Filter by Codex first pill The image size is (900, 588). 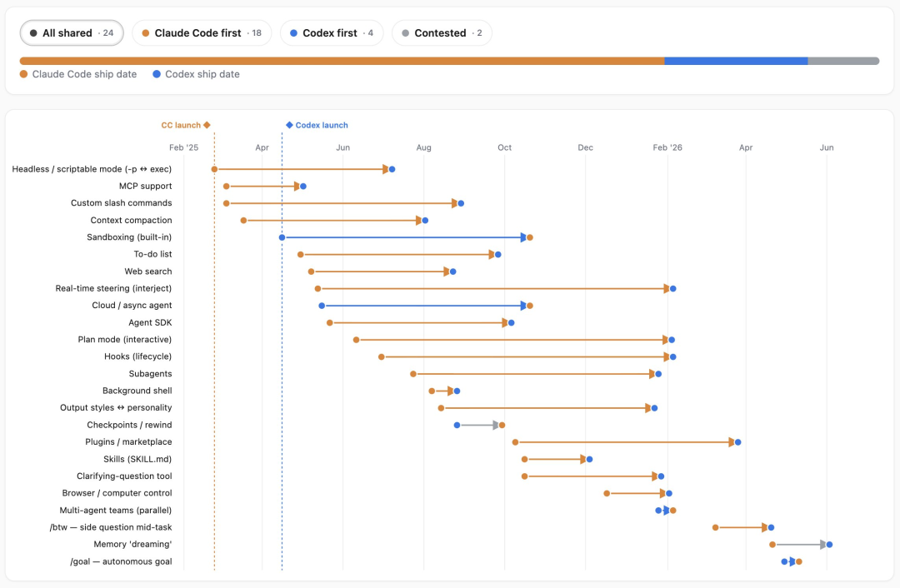331,33
